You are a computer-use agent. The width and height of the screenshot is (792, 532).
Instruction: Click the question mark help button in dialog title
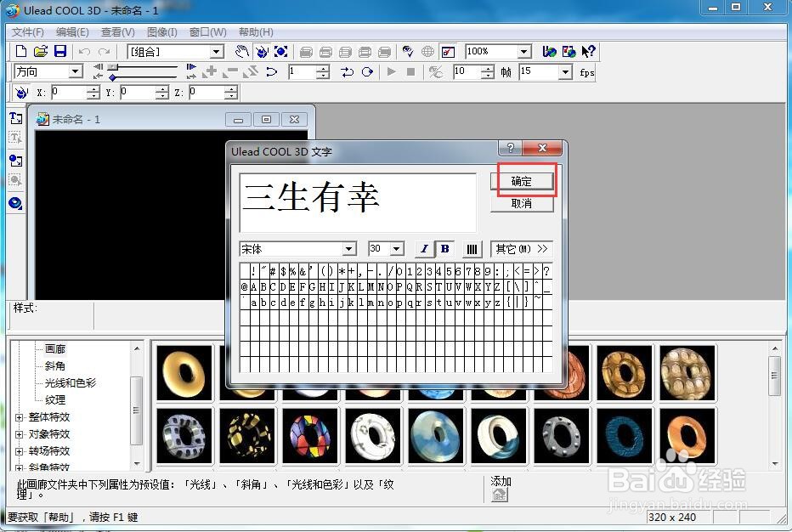511,148
